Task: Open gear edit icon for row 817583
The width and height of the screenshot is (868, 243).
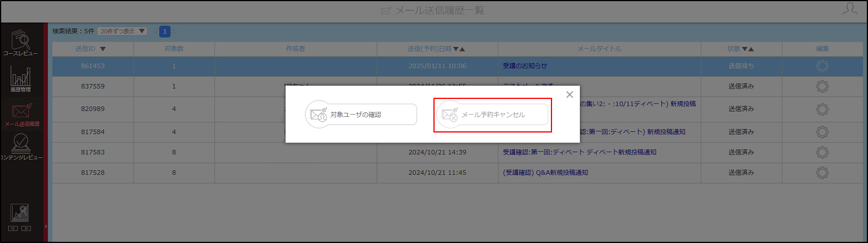Action: coord(822,152)
